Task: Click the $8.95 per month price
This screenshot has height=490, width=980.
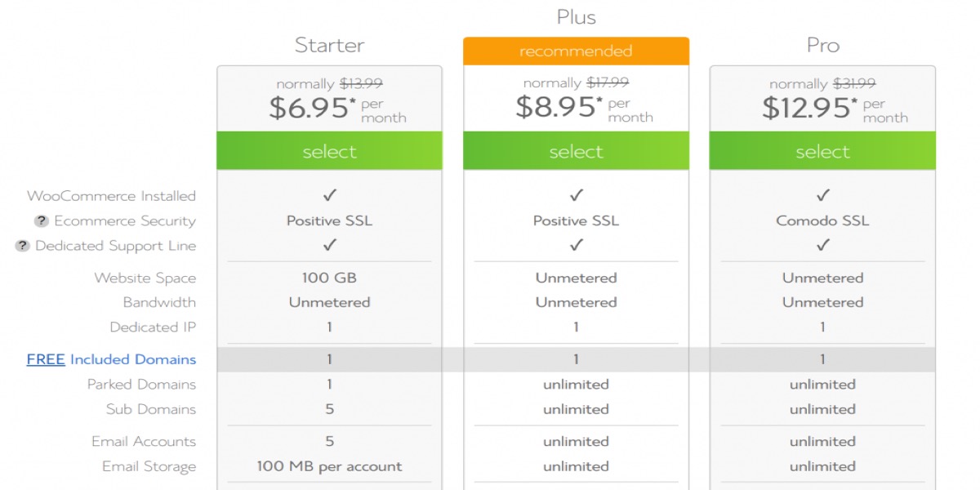Action: [556, 108]
